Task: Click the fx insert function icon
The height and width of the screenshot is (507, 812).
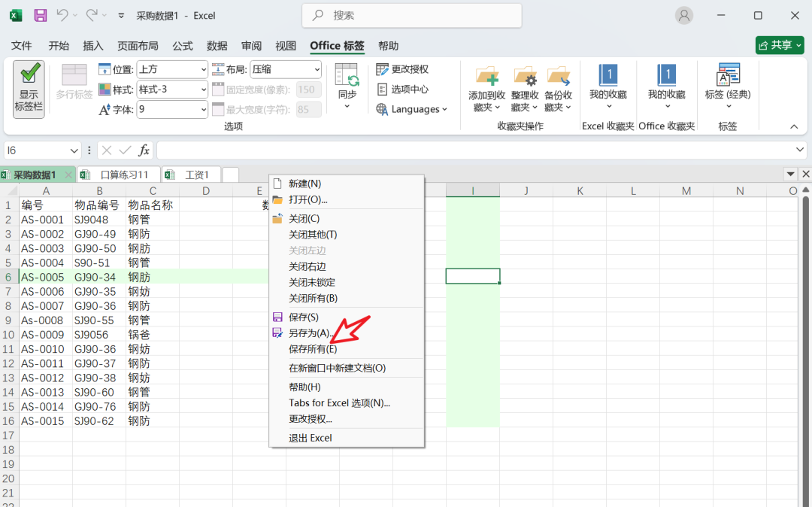Action: click(144, 150)
